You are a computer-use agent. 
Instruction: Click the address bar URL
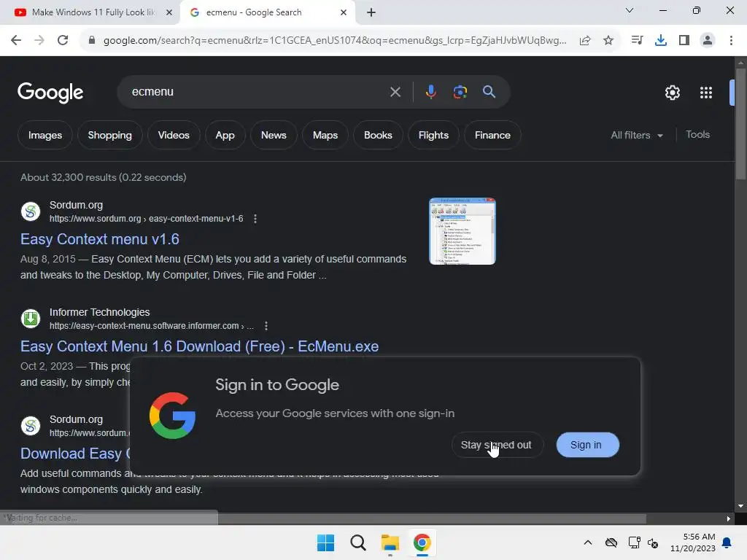tap(334, 41)
